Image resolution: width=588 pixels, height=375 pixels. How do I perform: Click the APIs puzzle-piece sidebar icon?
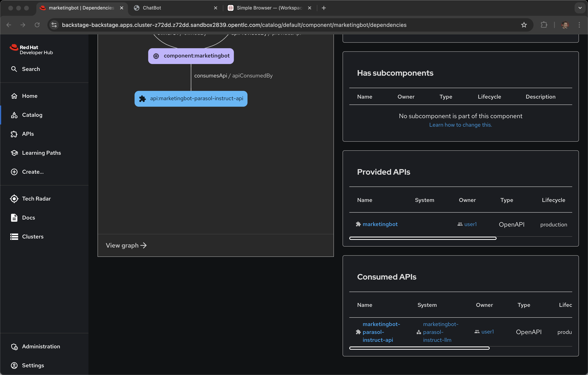[x=14, y=134]
